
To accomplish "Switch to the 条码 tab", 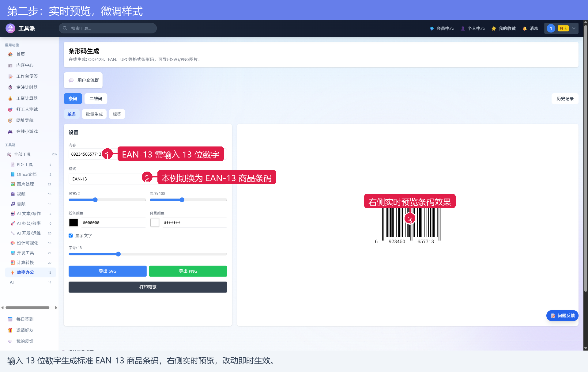I will pos(73,99).
